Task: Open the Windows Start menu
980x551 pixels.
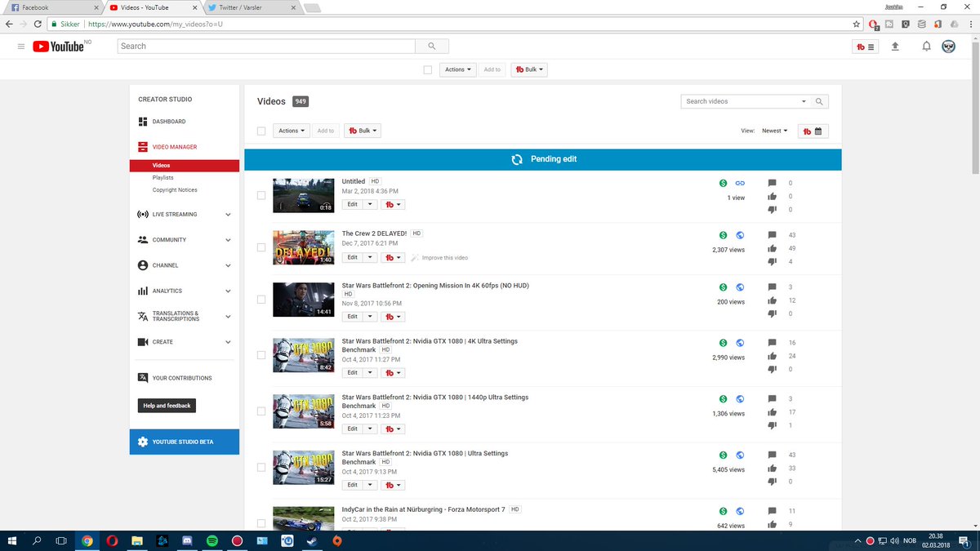Action: [12, 540]
